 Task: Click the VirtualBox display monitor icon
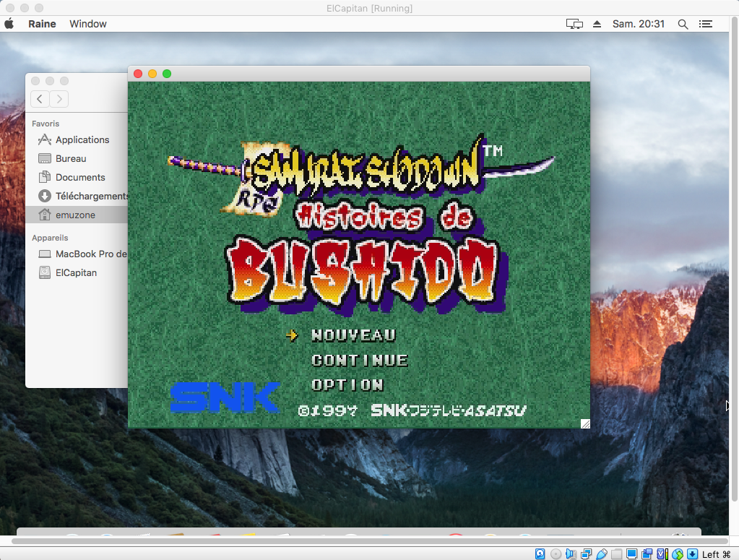pos(631,554)
